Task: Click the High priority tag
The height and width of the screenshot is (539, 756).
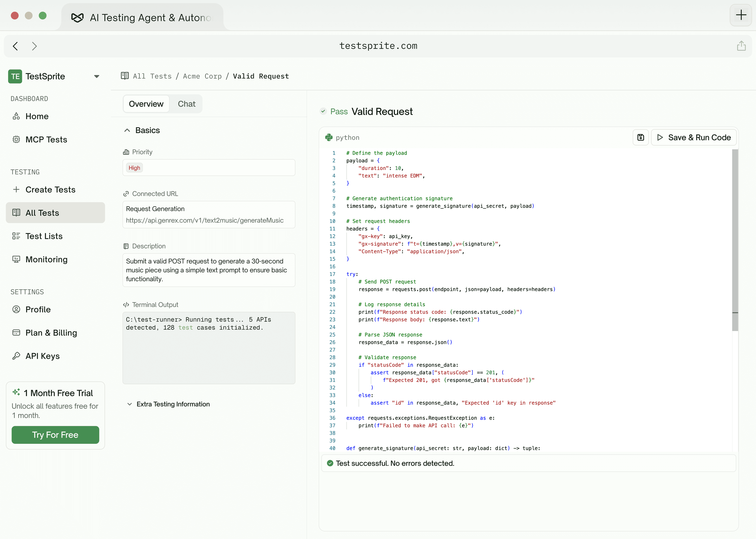Action: (134, 168)
